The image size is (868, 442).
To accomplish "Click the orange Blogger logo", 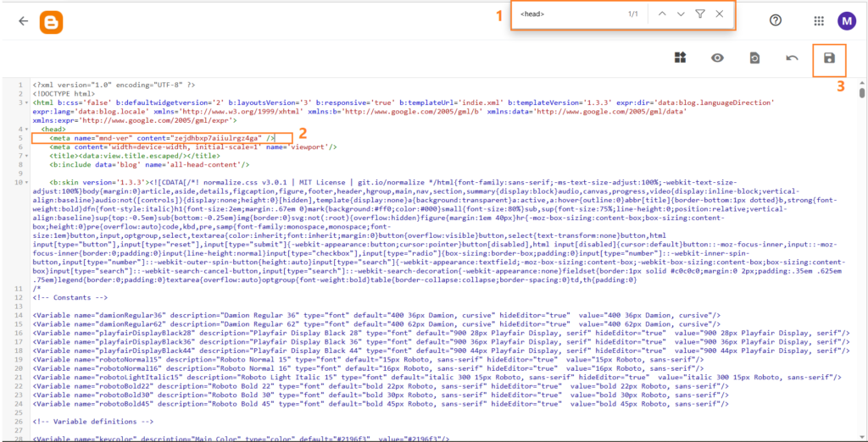I will tap(51, 22).
